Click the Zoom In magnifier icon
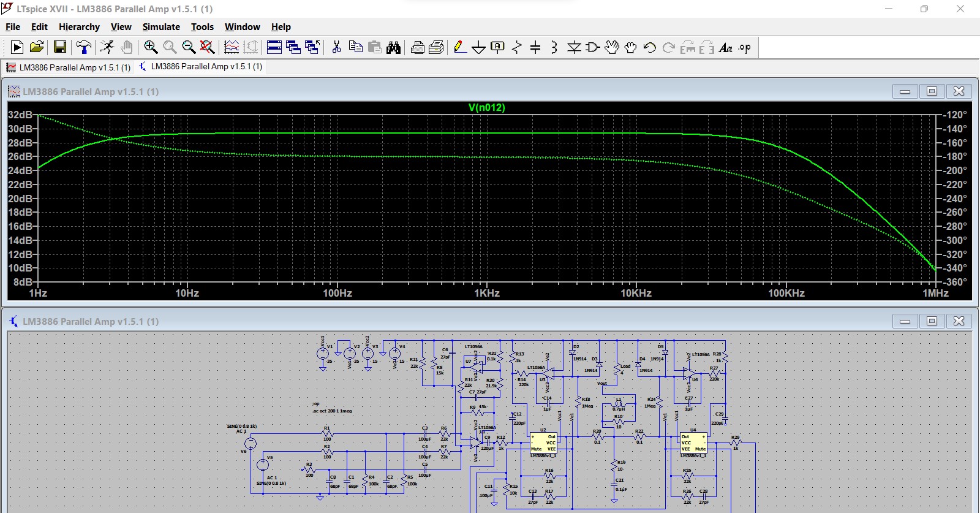The height and width of the screenshot is (513, 980). tap(151, 47)
